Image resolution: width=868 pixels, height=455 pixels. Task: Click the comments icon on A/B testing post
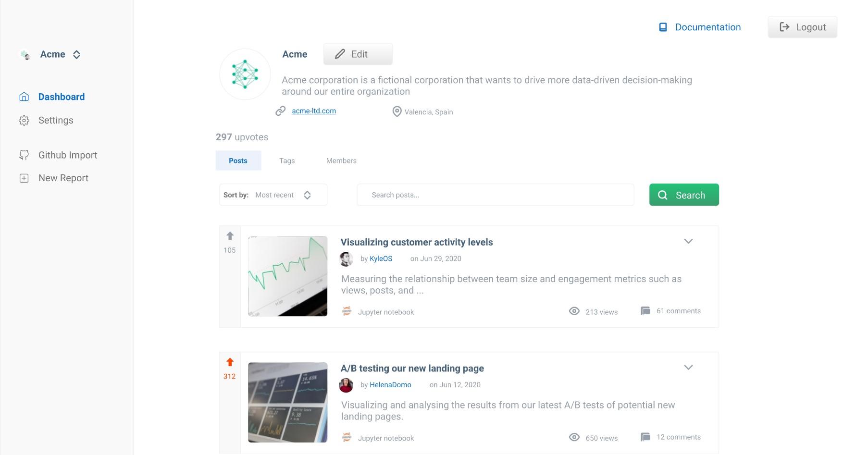(x=645, y=437)
